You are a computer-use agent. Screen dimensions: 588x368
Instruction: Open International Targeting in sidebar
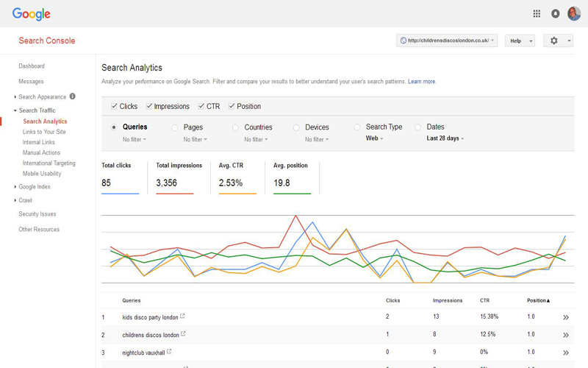click(49, 163)
